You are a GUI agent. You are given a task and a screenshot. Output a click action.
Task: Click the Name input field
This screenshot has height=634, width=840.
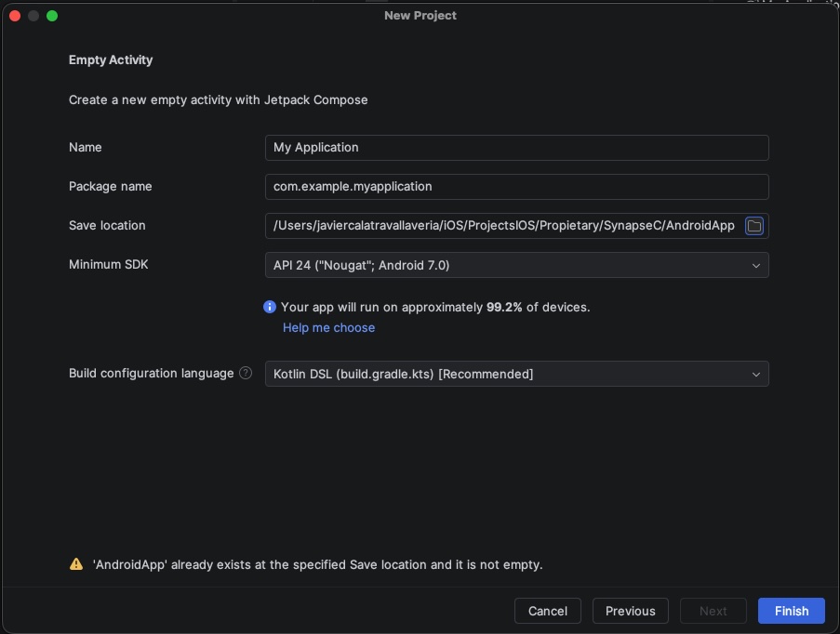point(516,148)
